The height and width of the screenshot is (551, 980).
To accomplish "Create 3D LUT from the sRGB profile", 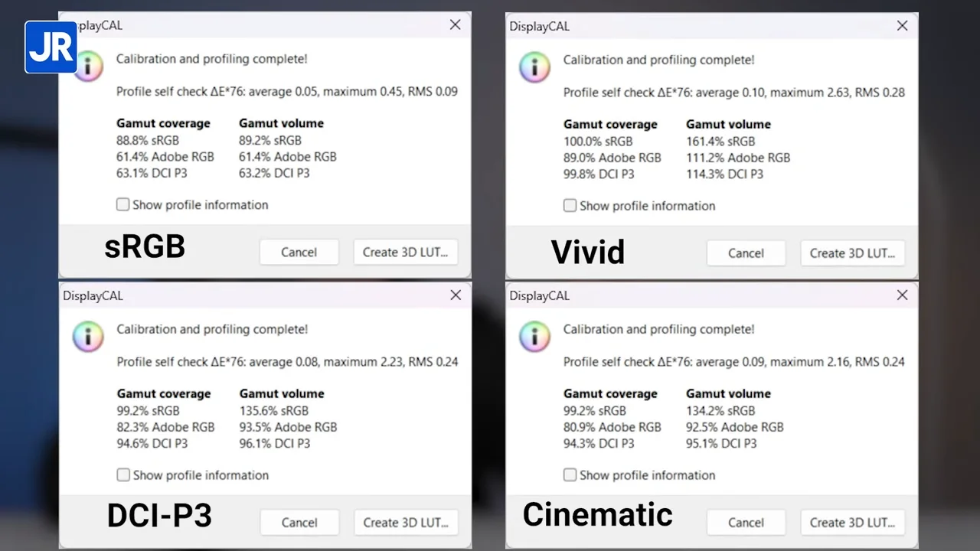I will point(405,253).
